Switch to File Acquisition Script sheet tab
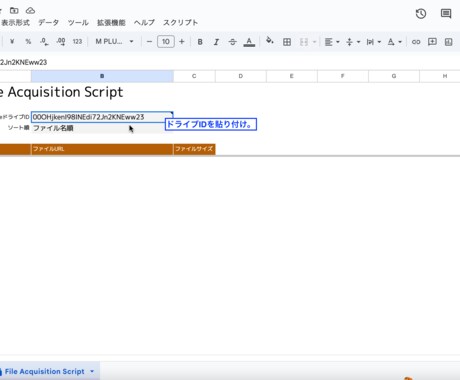 pyautogui.click(x=45, y=371)
